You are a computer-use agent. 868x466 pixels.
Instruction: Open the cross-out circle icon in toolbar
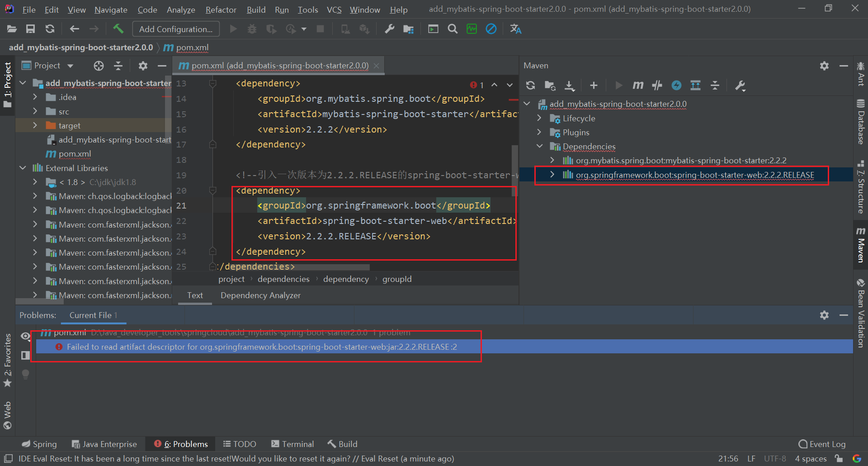[x=491, y=29]
